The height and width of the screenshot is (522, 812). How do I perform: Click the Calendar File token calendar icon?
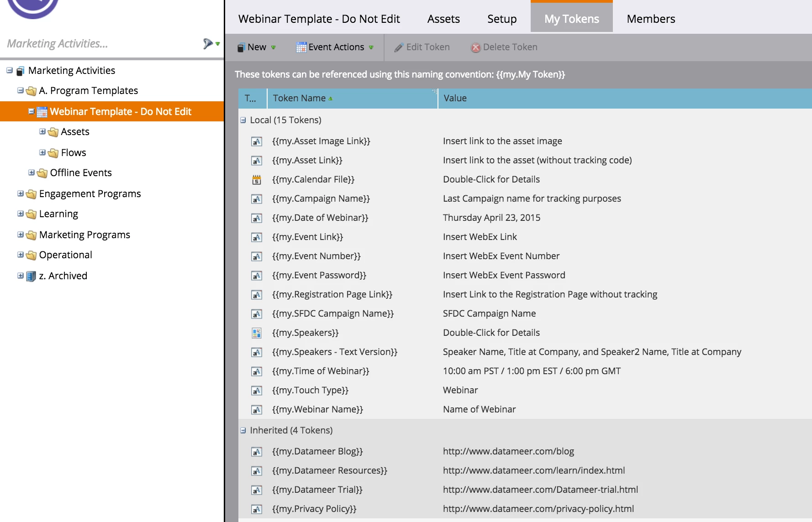point(257,180)
